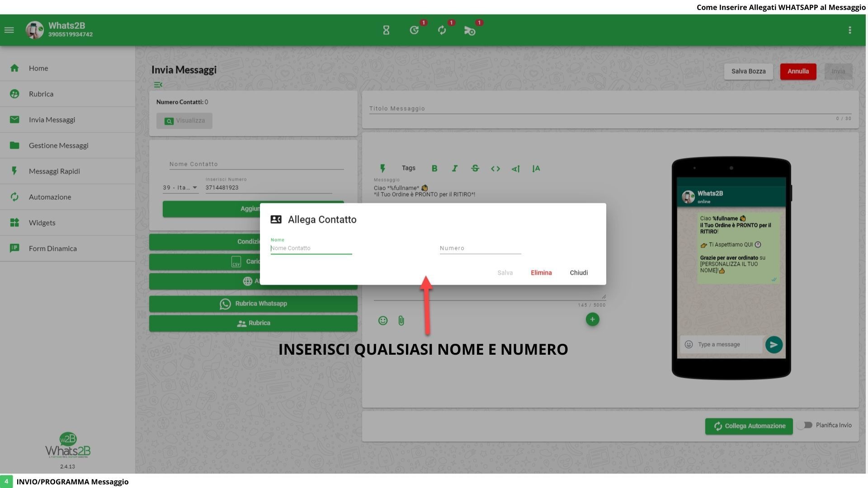Go to Home in sidebar
The width and height of the screenshot is (868, 488).
[x=68, y=68]
